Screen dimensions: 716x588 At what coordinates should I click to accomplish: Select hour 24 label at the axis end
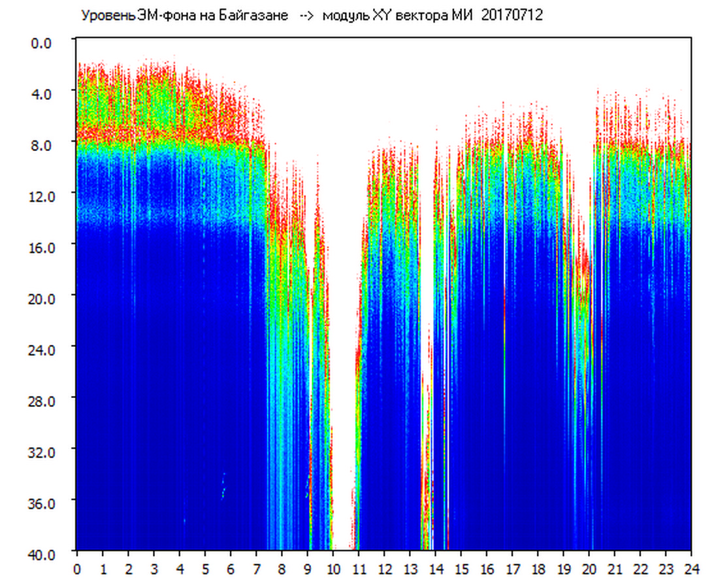pos(691,568)
